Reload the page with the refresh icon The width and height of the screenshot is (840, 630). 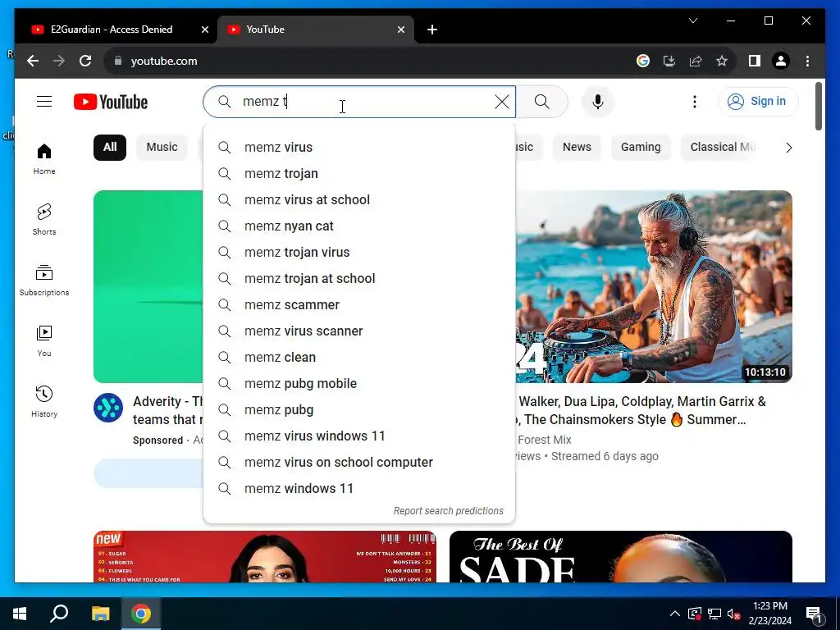85,61
